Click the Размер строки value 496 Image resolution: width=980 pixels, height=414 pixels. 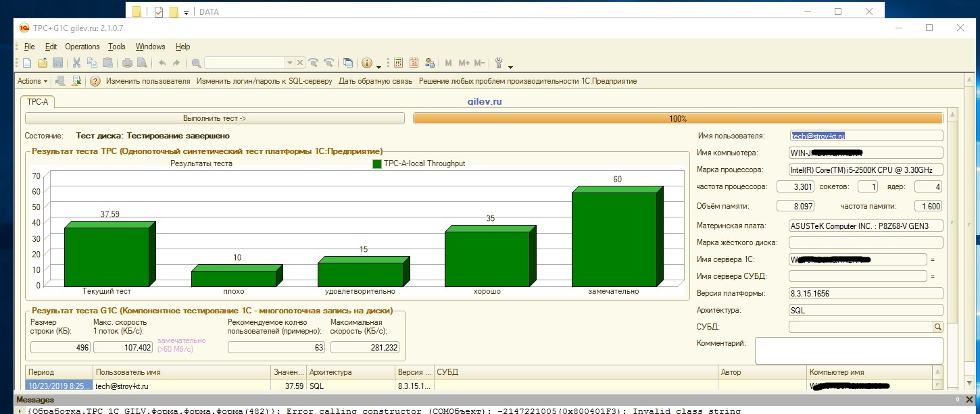(59, 347)
